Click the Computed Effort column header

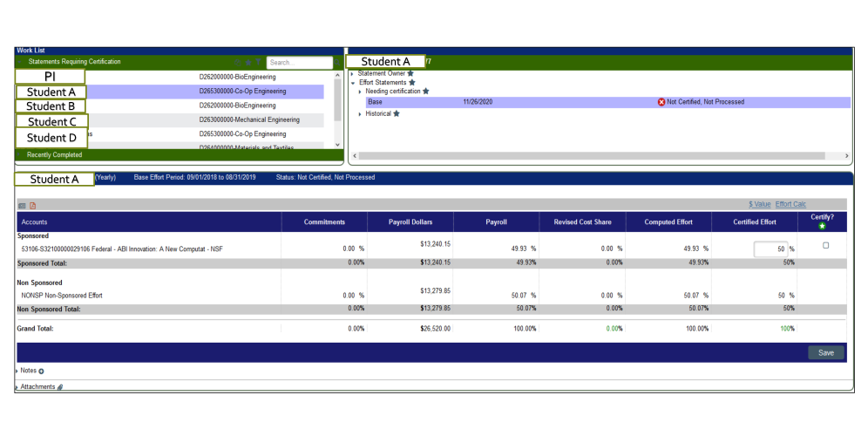668,222
